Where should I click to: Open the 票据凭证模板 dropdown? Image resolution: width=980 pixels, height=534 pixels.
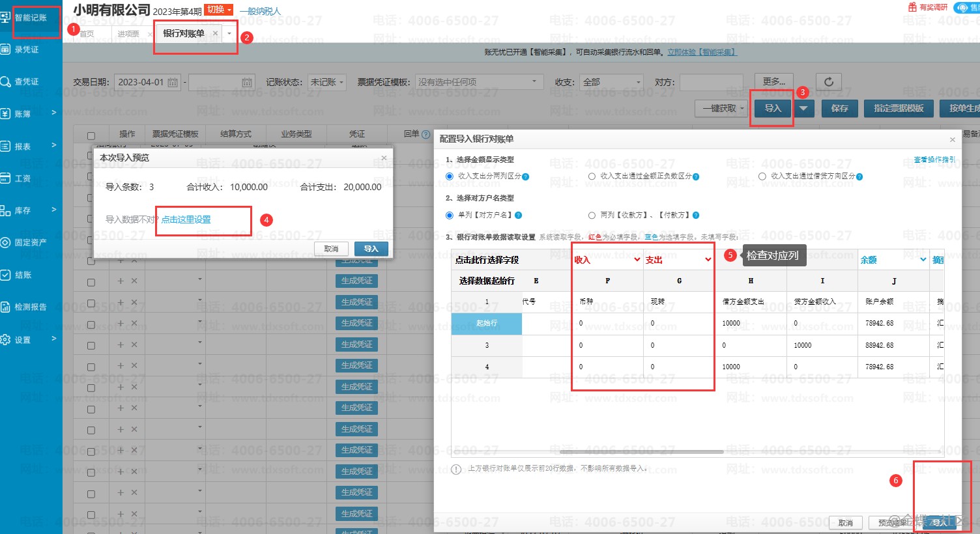479,83
